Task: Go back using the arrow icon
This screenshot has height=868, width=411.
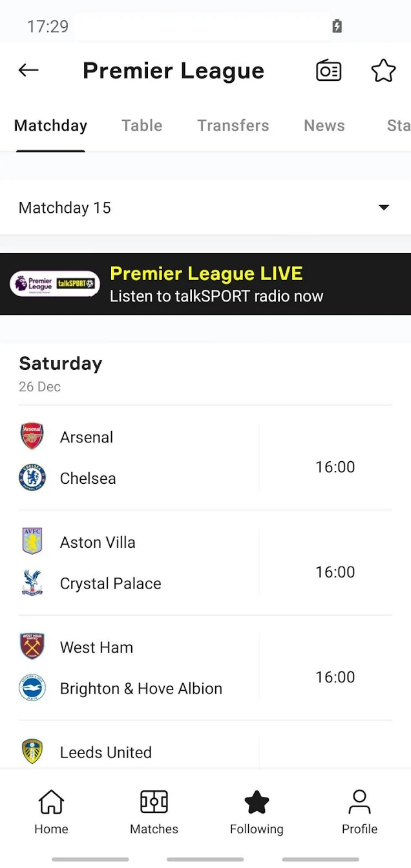Action: [28, 71]
